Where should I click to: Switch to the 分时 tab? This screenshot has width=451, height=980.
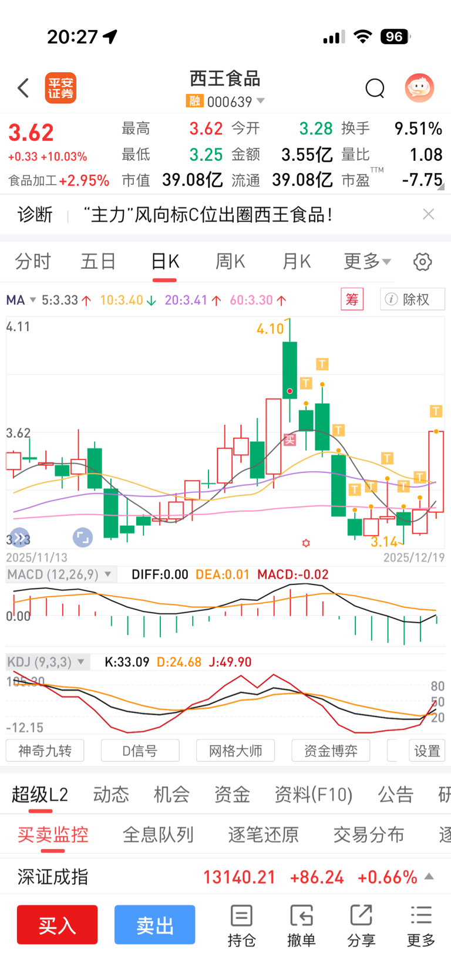point(33,261)
